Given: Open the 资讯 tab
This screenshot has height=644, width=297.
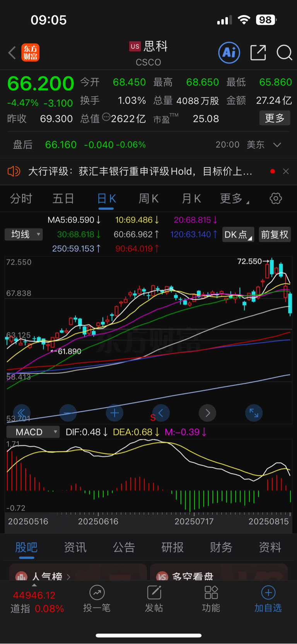Looking at the screenshot, I should (x=75, y=547).
